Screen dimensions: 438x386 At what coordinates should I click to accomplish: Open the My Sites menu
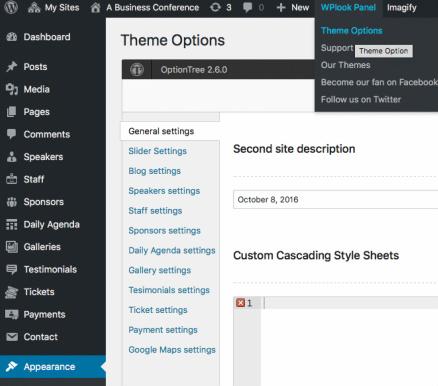click(54, 7)
